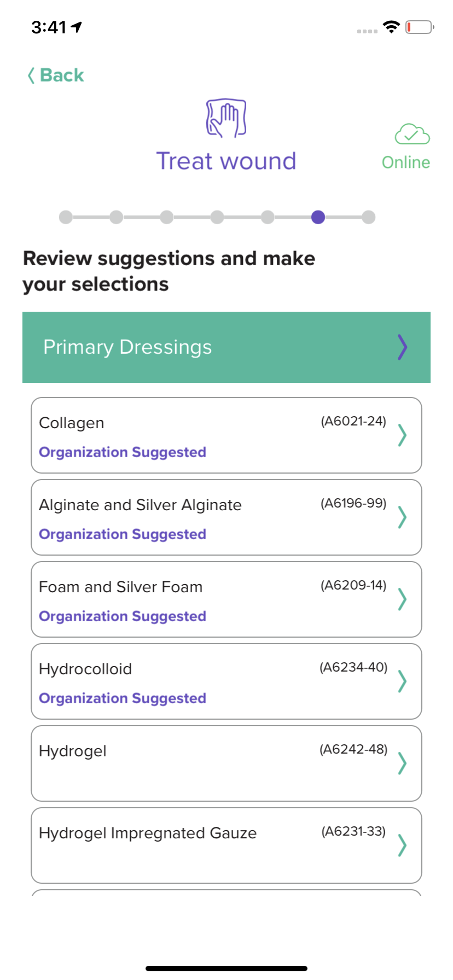The width and height of the screenshot is (453, 980).
Task: Tap the Back chevron icon
Action: click(31, 75)
